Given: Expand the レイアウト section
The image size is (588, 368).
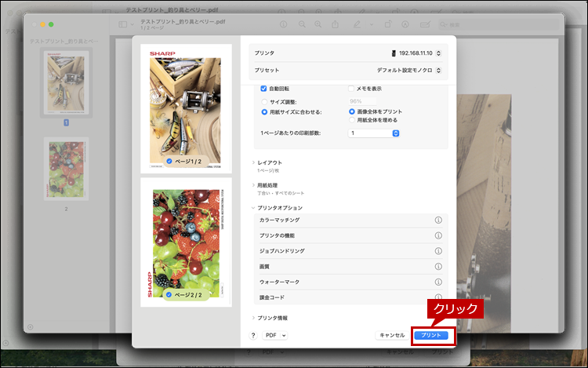Looking at the screenshot, I should click(253, 162).
